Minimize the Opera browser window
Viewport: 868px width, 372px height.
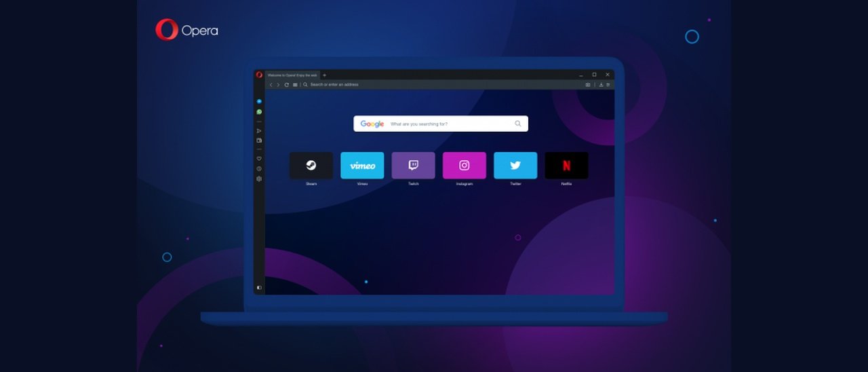coord(582,75)
